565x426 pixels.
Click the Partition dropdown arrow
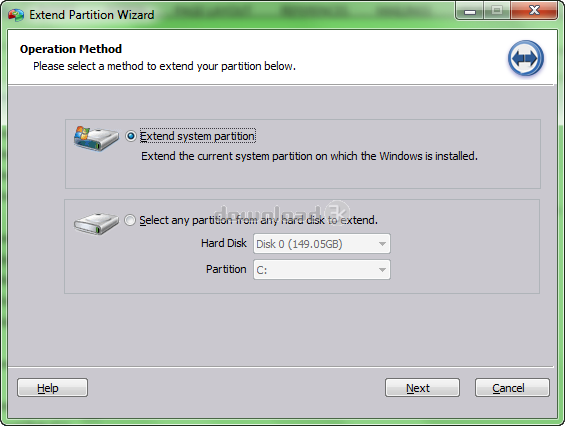(382, 270)
